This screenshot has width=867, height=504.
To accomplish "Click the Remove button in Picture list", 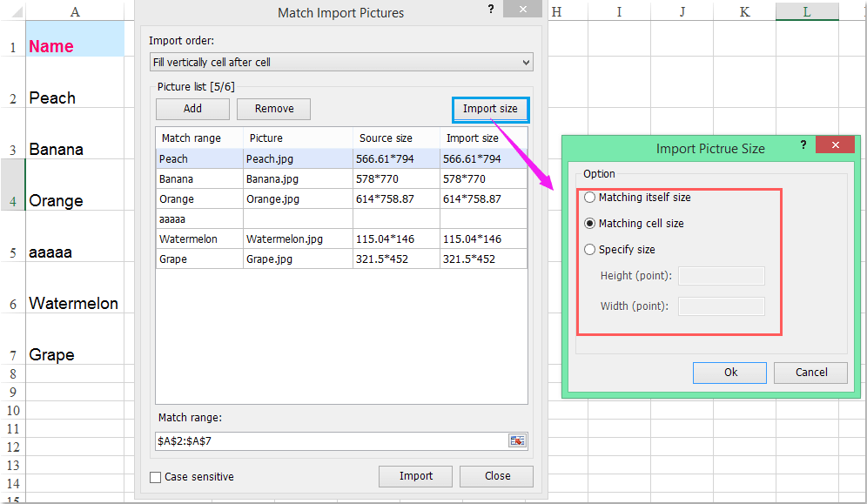I will tap(273, 109).
